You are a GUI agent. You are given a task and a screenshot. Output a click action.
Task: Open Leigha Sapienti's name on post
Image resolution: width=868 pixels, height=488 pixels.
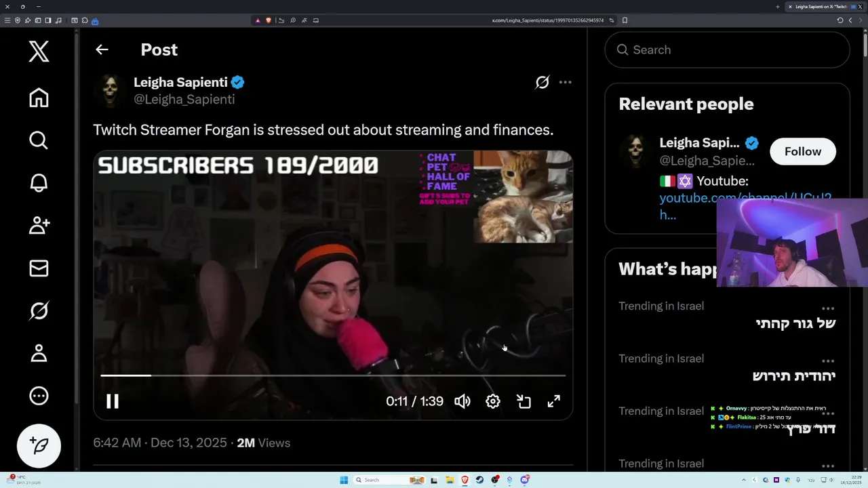[x=180, y=82]
